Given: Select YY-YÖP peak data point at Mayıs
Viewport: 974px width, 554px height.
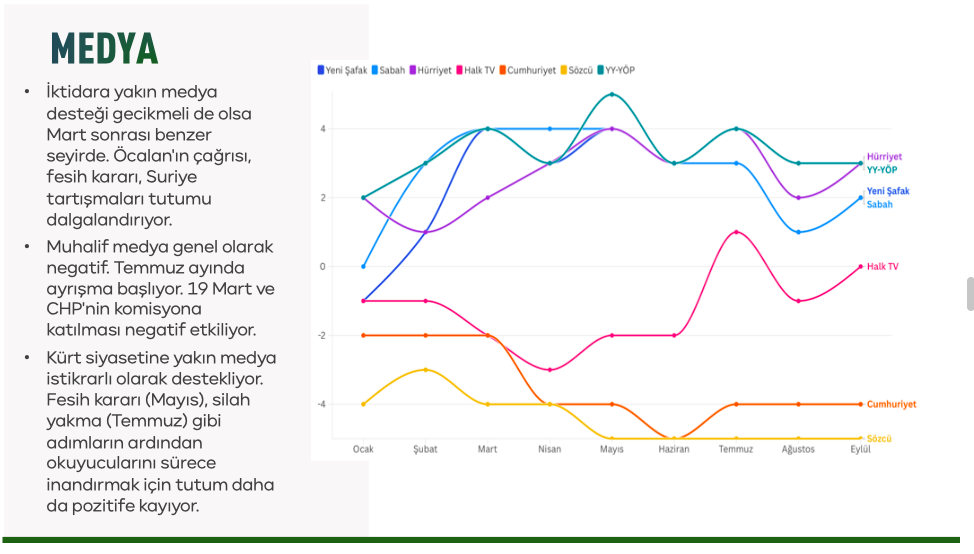Looking at the screenshot, I should click(612, 94).
